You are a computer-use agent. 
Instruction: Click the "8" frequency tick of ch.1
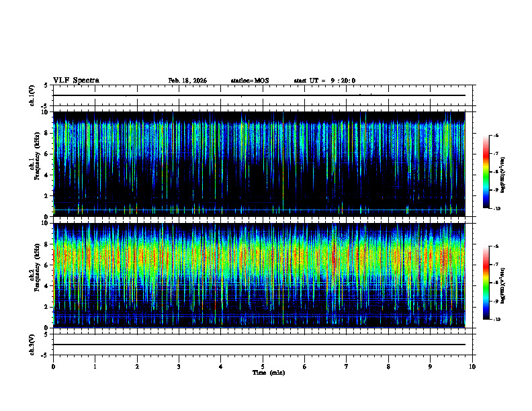pos(46,133)
